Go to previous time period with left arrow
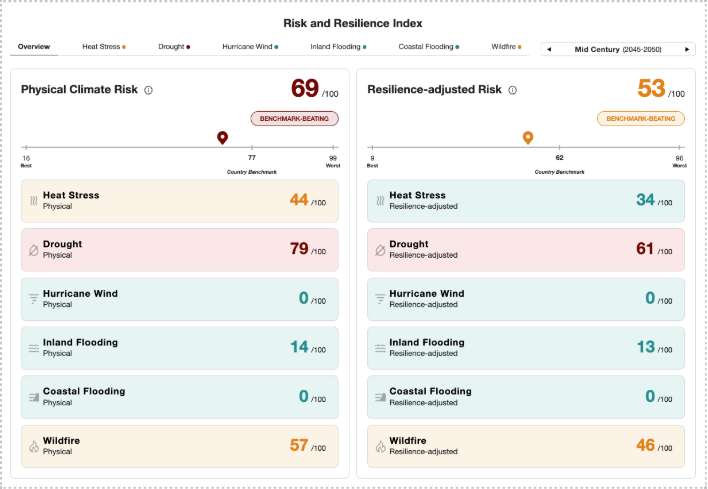The image size is (708, 489). coord(549,48)
